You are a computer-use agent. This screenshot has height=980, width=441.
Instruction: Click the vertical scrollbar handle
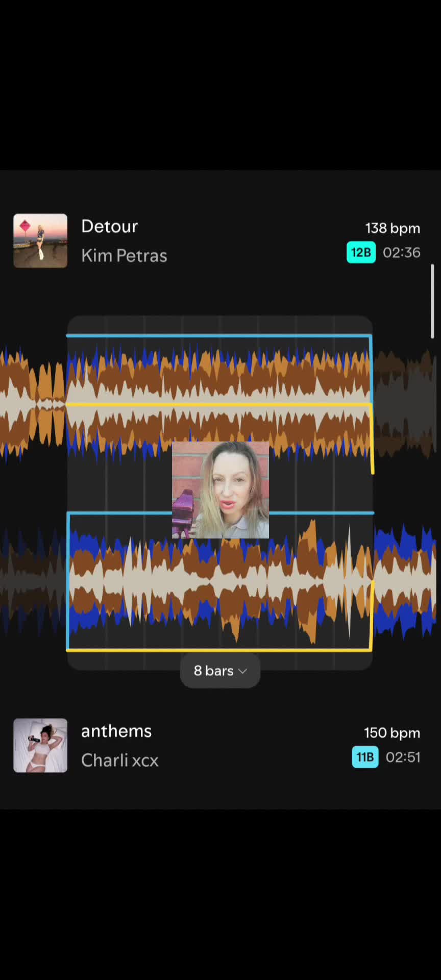coord(432,301)
